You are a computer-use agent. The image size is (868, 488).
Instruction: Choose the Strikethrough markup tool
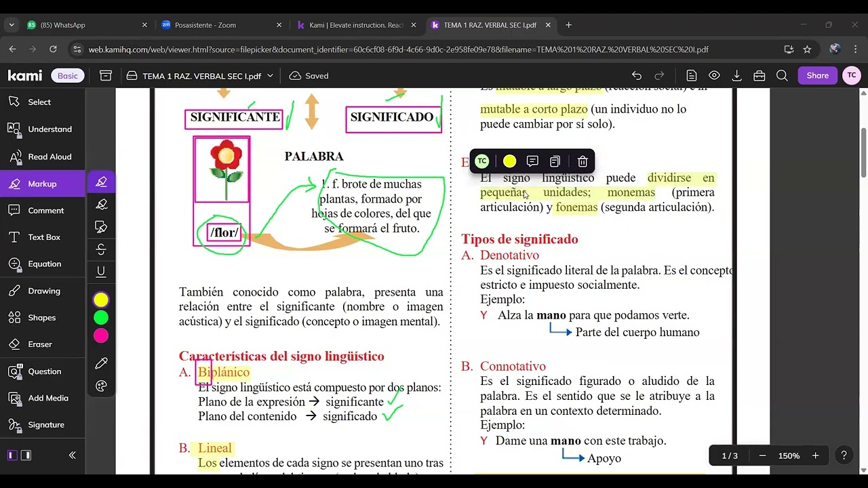tap(101, 249)
